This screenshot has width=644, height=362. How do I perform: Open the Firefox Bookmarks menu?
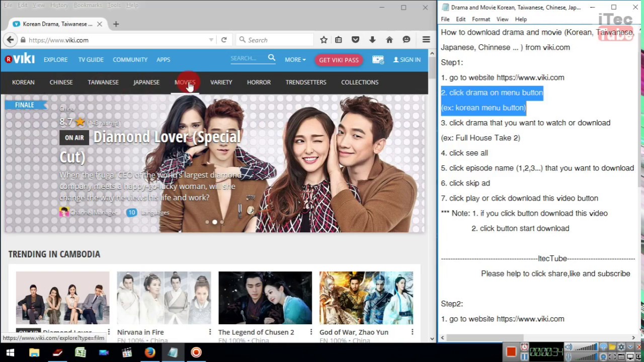[x=88, y=5]
